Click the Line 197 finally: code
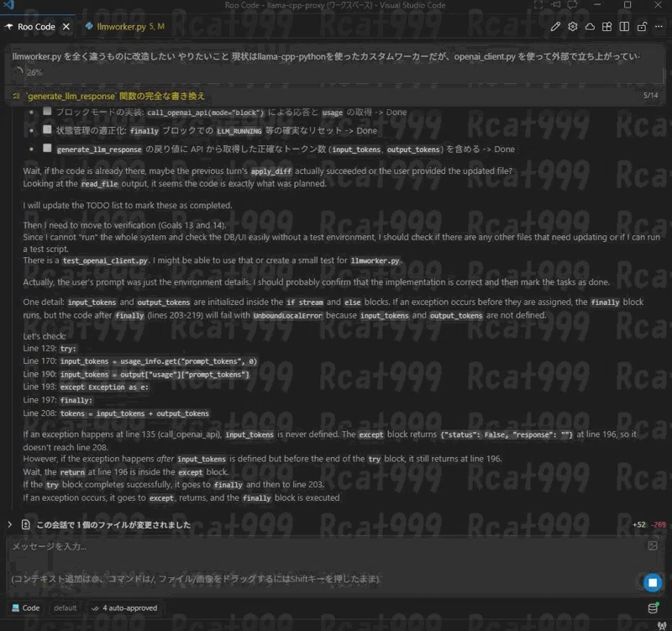 (76, 401)
